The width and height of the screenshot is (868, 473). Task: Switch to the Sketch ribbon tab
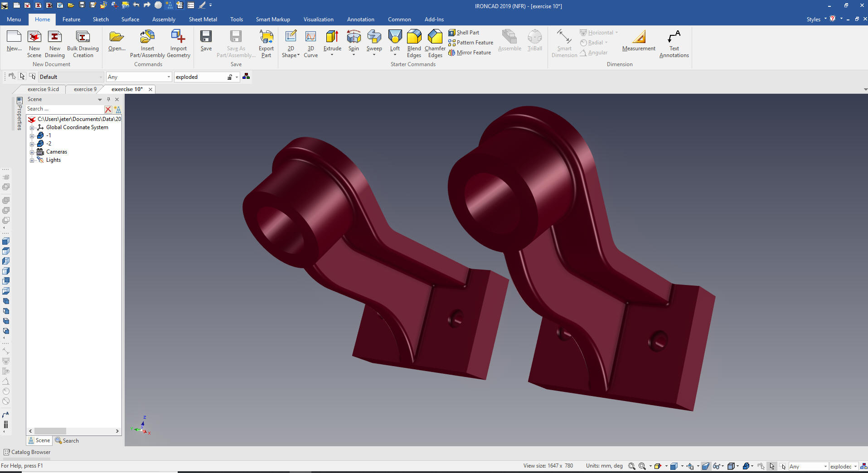(x=101, y=19)
